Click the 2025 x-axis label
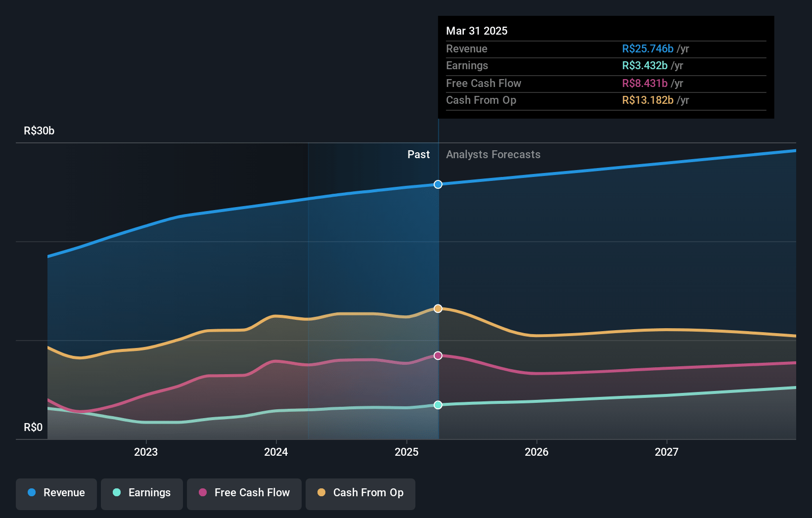 click(406, 452)
